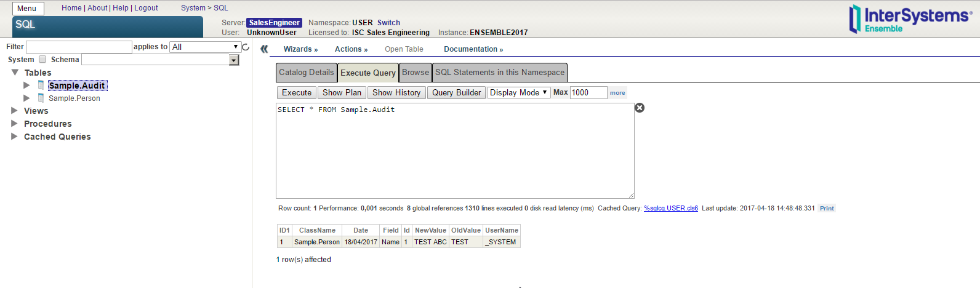This screenshot has height=288, width=980.
Task: Open the 'applies to' dropdown
Action: click(x=206, y=47)
